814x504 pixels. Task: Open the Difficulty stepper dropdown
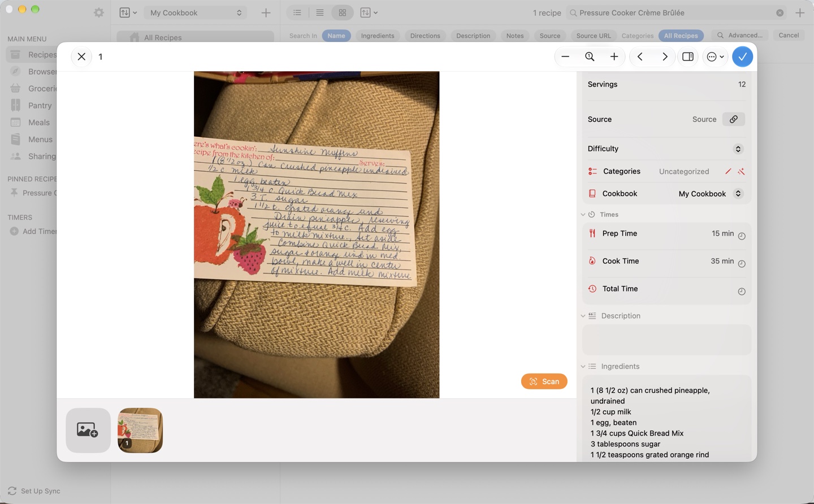[738, 149]
